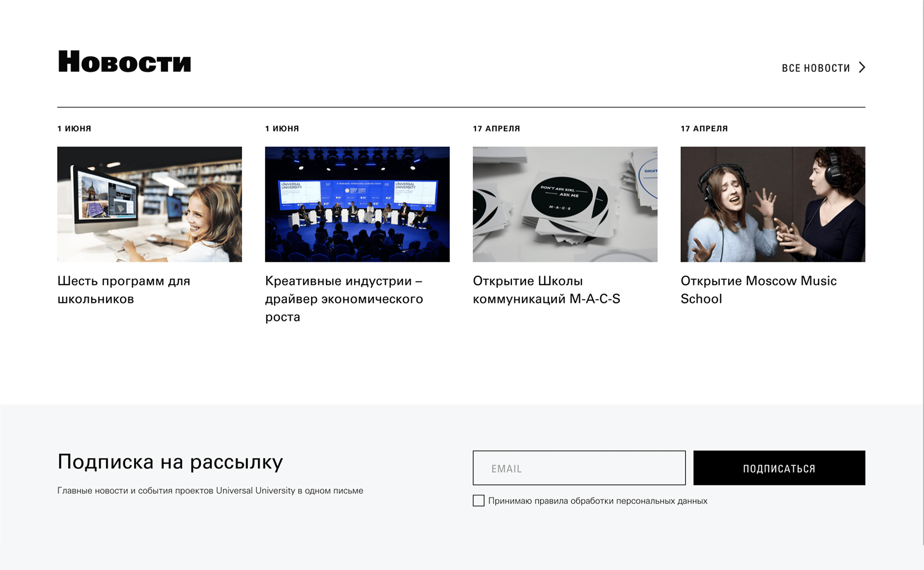Click the Новости section heading
This screenshot has width=924, height=570.
(x=125, y=61)
